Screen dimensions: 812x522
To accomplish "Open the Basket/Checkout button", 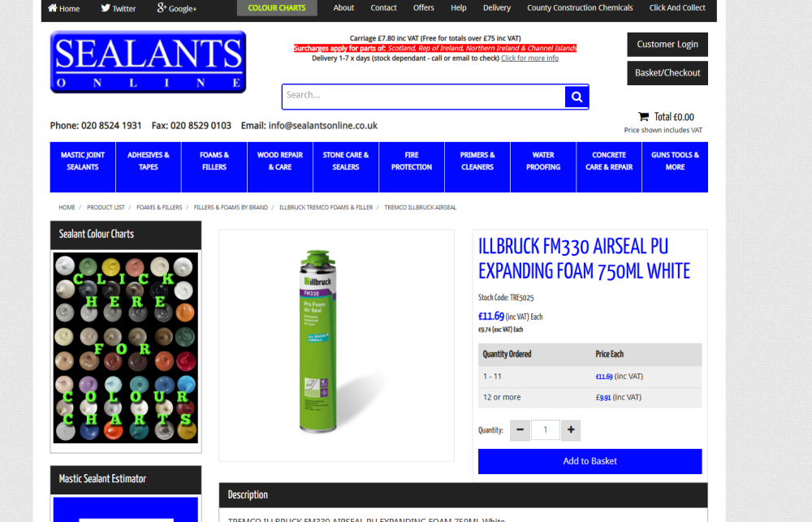I will click(x=667, y=73).
